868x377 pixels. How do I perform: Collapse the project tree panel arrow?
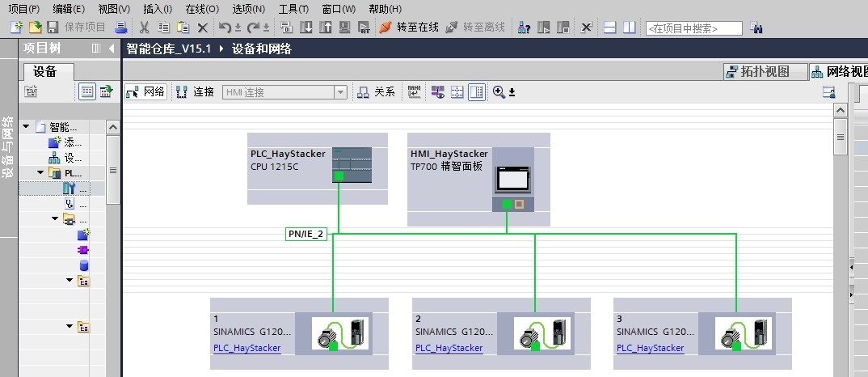click(112, 49)
